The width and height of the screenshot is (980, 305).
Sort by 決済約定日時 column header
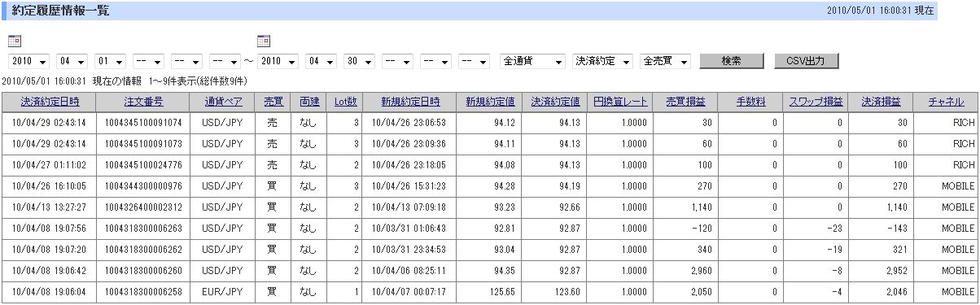(x=49, y=102)
